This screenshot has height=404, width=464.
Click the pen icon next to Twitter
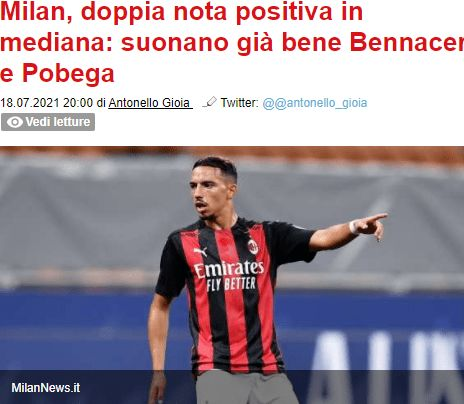pos(210,102)
